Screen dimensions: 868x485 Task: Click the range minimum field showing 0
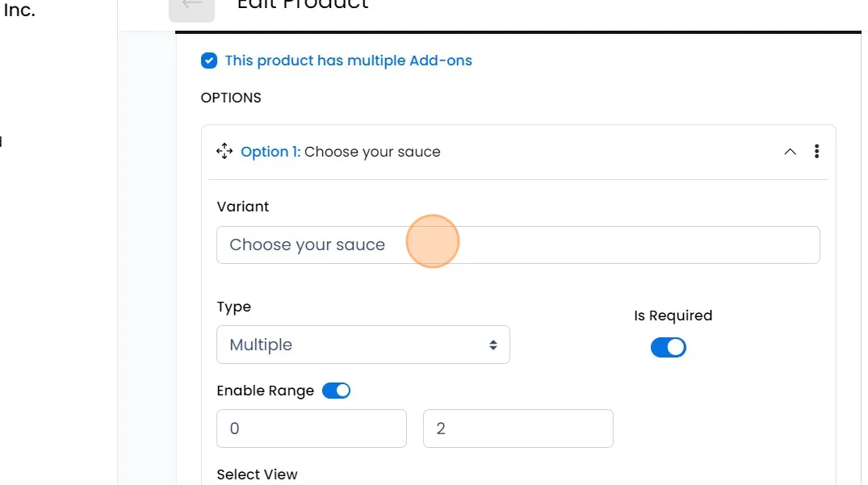pos(311,429)
